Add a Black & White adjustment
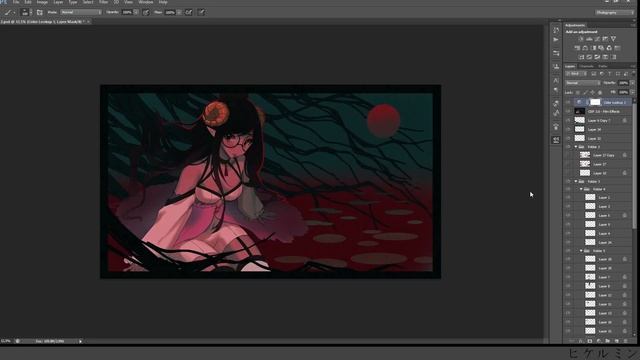The image size is (640, 360). pos(593,48)
